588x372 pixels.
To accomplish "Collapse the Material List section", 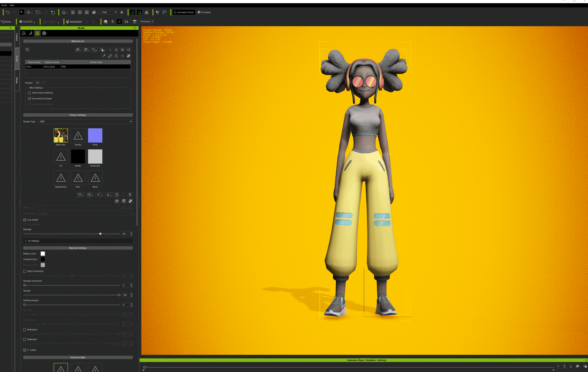I will click(x=25, y=41).
